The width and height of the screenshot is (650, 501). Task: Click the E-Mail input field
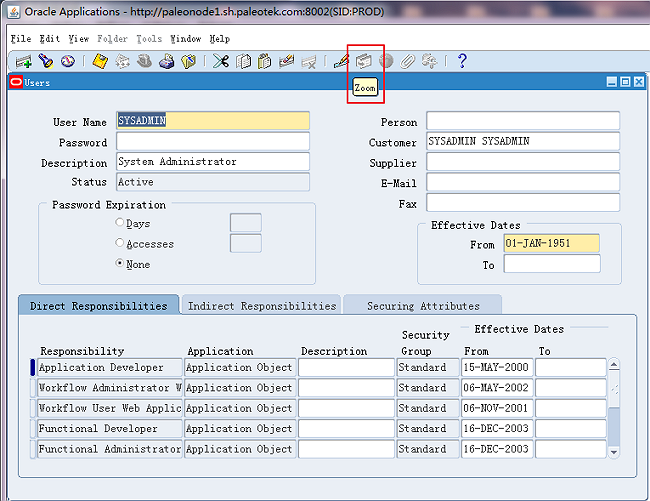point(523,182)
